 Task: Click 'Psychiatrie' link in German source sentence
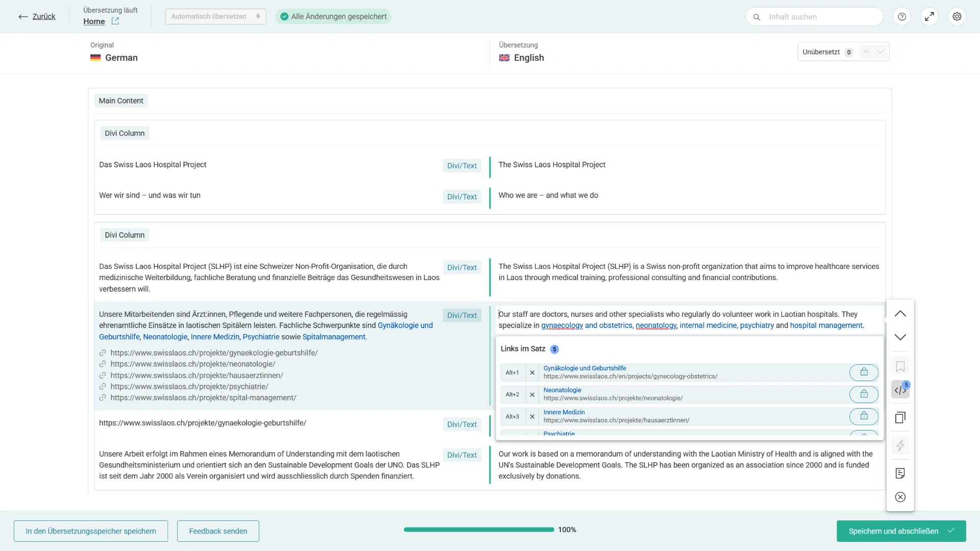point(261,337)
